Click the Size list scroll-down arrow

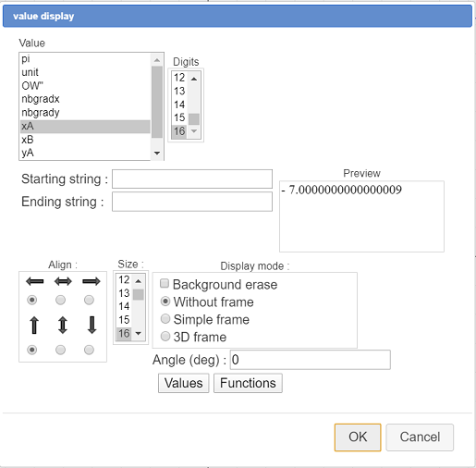[x=139, y=333]
